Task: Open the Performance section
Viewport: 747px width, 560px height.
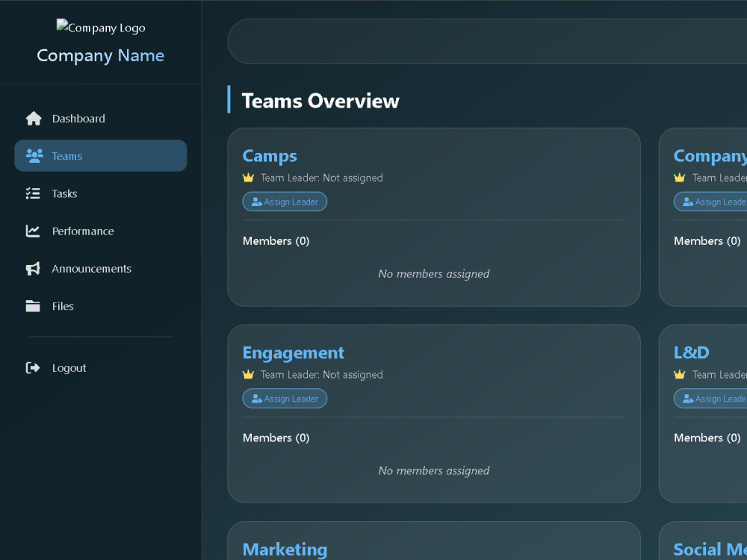Action: 101,231
